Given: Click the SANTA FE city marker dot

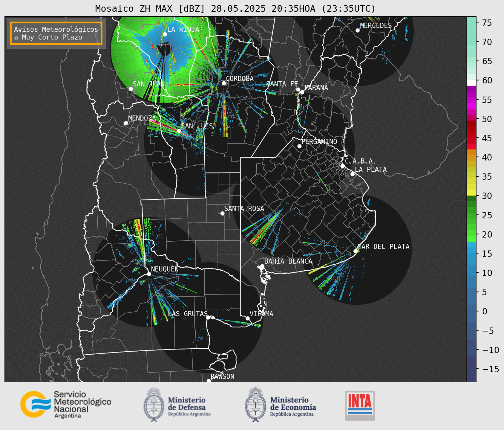Looking at the screenshot, I should (x=298, y=89).
